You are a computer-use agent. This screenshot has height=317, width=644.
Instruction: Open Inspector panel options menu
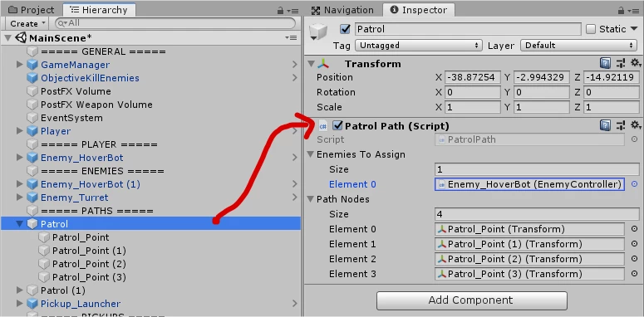coord(632,11)
